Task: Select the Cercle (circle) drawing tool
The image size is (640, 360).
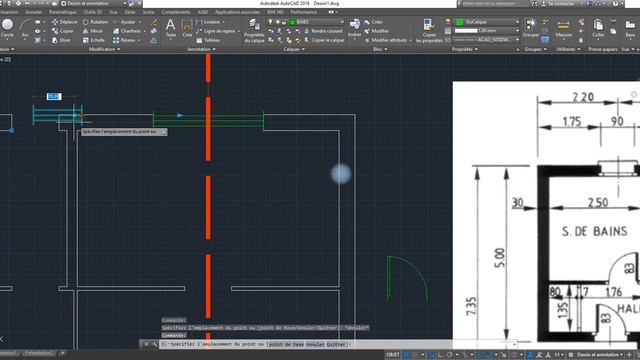Action: coord(7,28)
